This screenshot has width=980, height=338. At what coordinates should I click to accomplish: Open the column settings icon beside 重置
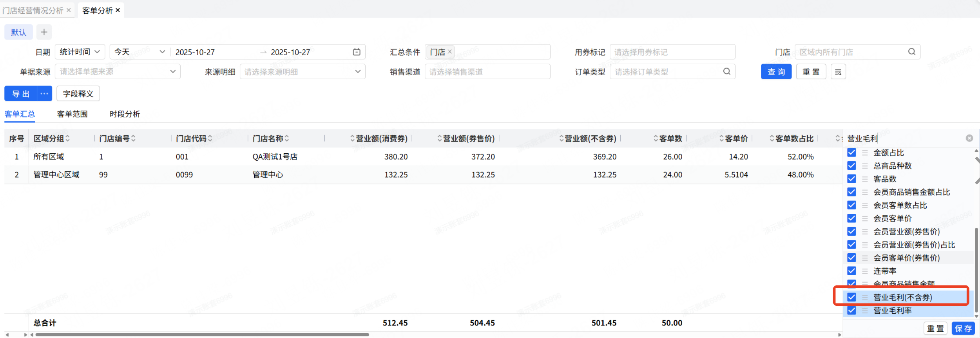[x=838, y=72]
